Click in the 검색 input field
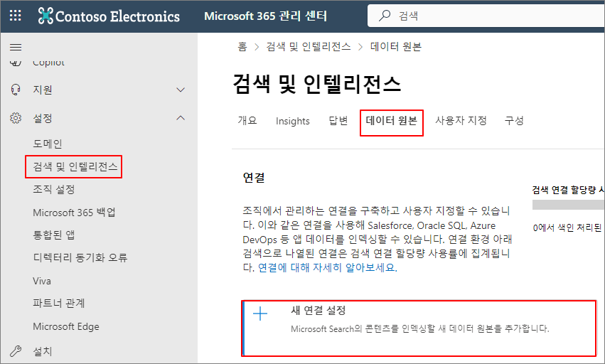This screenshot has width=605, height=364. coord(486,16)
